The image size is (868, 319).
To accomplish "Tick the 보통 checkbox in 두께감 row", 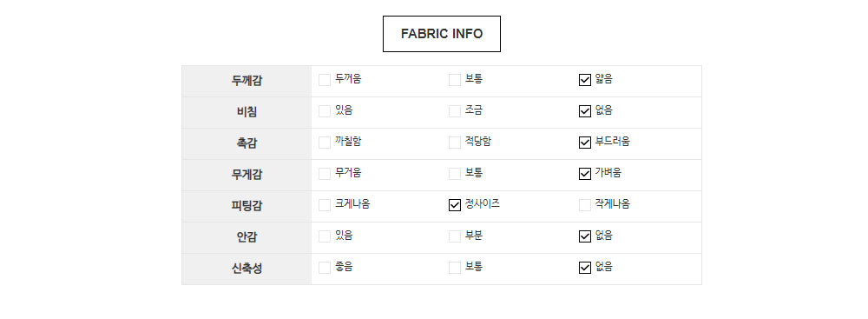I will click(x=455, y=81).
